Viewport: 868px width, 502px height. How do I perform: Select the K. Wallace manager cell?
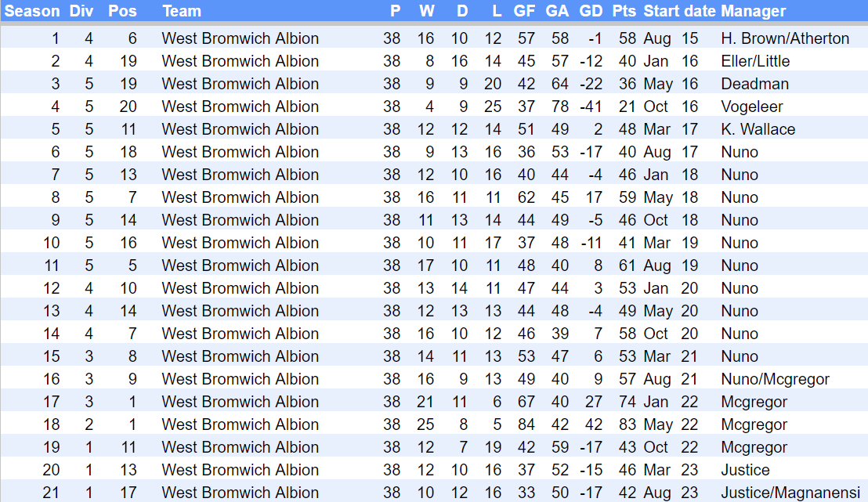coord(758,129)
